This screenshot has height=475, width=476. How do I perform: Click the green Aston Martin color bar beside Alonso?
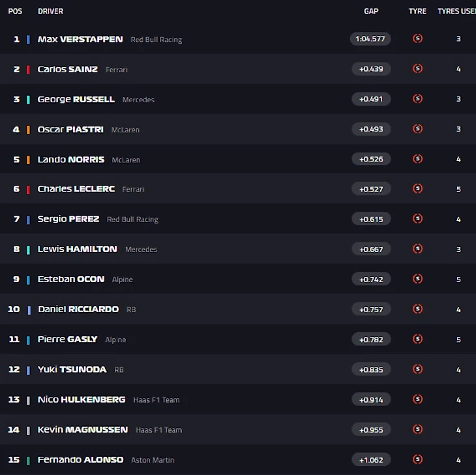point(29,460)
